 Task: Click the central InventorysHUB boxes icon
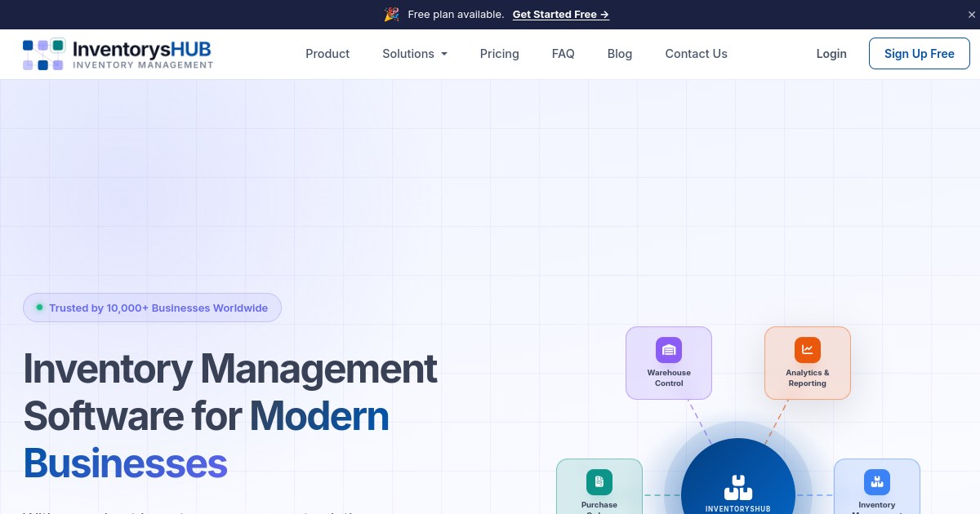pos(738,488)
